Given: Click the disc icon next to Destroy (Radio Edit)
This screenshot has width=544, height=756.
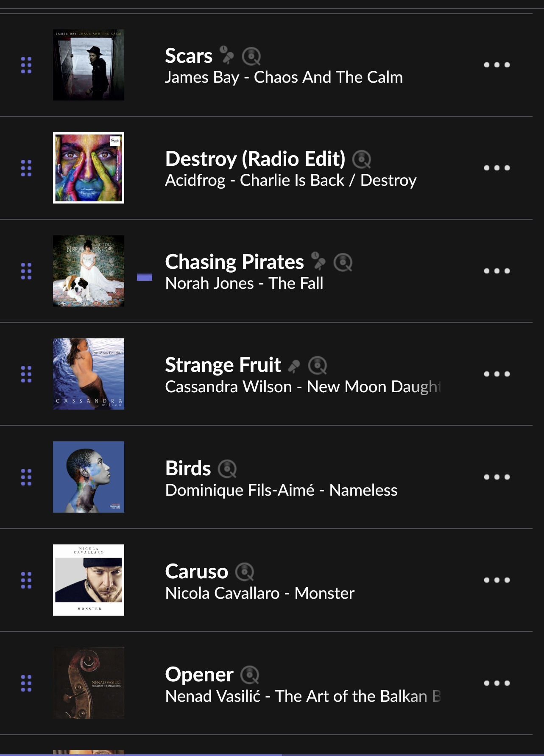Looking at the screenshot, I should [362, 159].
